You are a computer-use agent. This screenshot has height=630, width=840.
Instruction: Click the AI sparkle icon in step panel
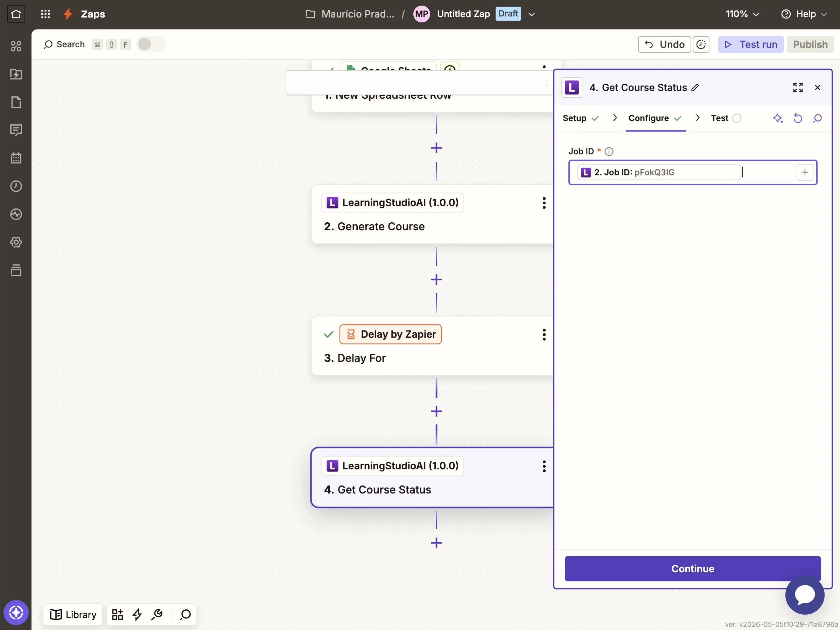point(778,119)
